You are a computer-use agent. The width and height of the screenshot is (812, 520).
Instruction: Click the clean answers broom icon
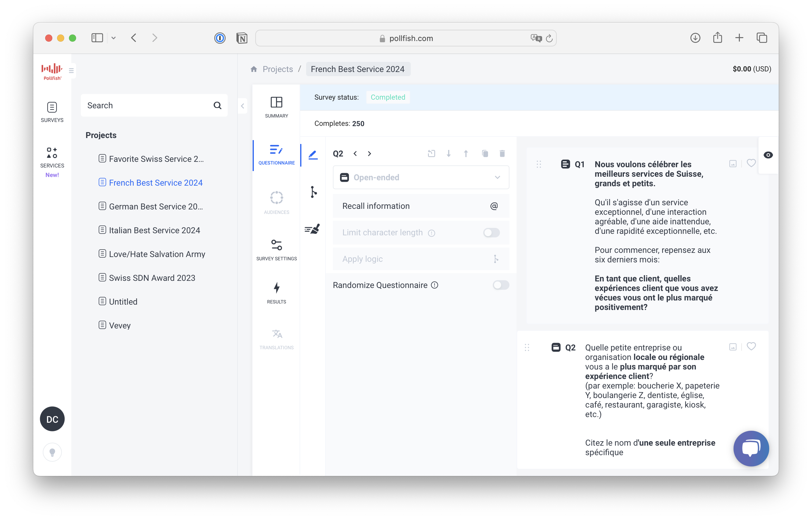312,229
